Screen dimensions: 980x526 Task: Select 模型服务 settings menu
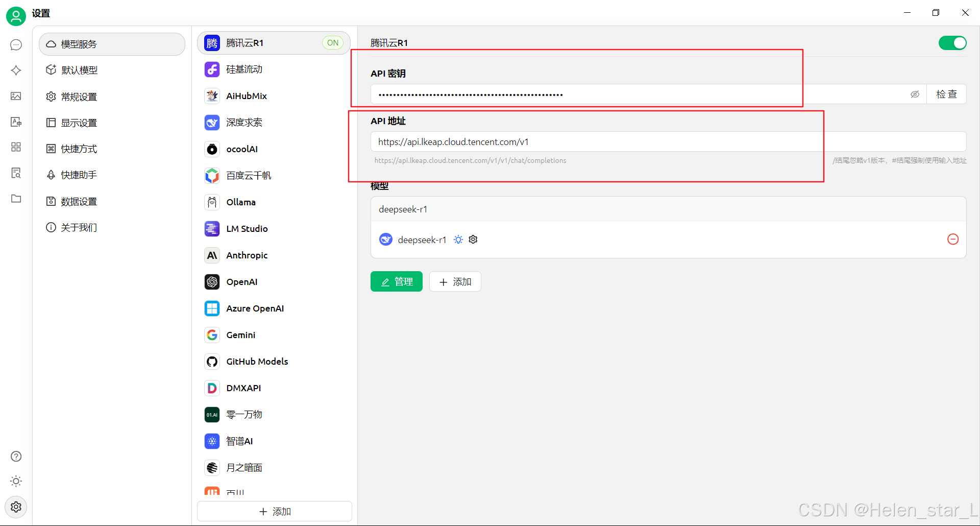click(112, 44)
